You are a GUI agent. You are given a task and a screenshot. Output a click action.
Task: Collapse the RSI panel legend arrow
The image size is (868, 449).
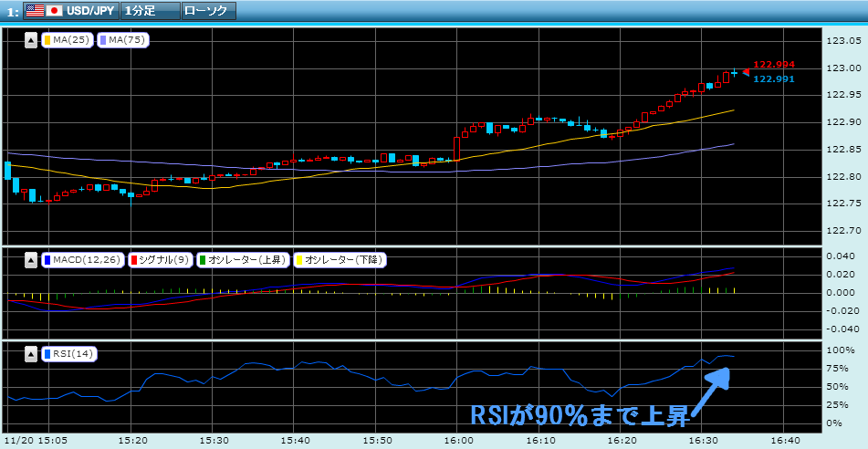coord(32,354)
